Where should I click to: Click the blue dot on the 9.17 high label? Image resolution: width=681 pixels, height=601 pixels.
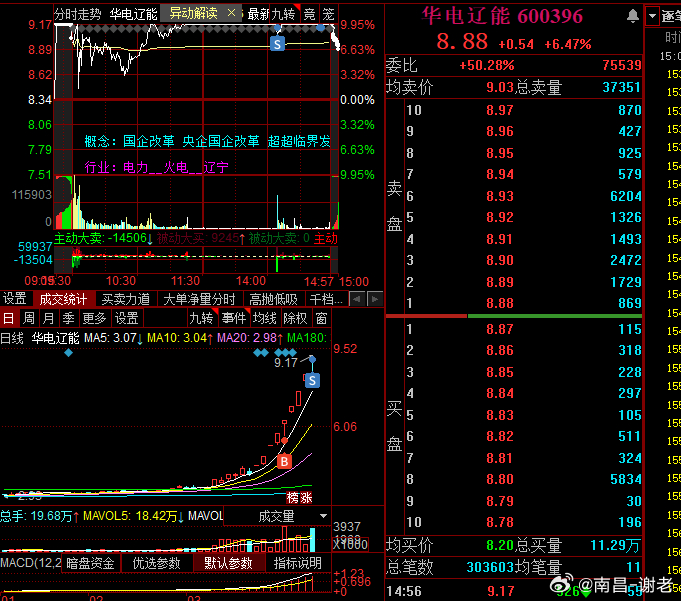[x=312, y=359]
